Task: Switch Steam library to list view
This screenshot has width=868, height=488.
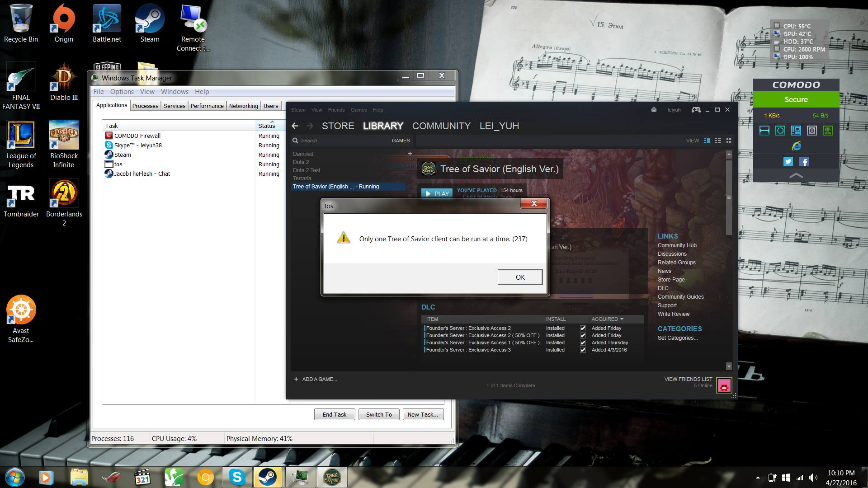Action: click(717, 141)
